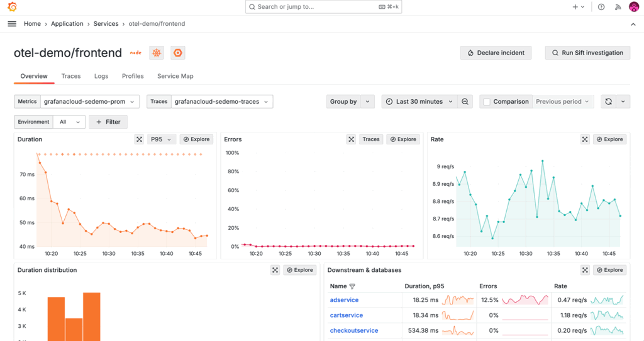Image resolution: width=644 pixels, height=341 pixels.
Task: Maximize the Errors panel
Action: click(x=351, y=139)
